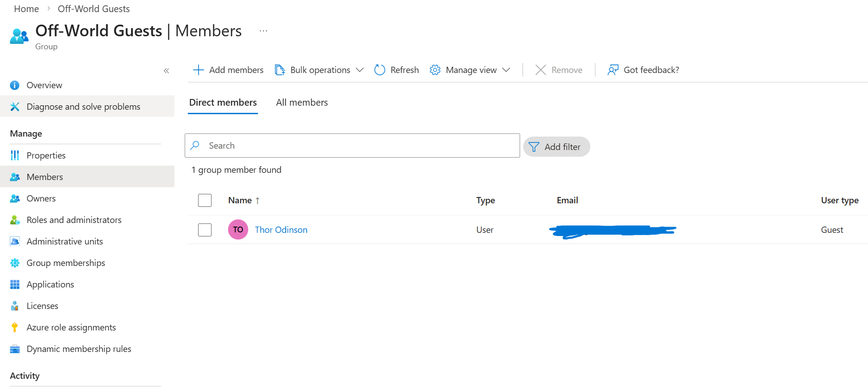Viewport: 868px width, 390px height.
Task: Click the Refresh circular arrow icon
Action: click(x=380, y=70)
